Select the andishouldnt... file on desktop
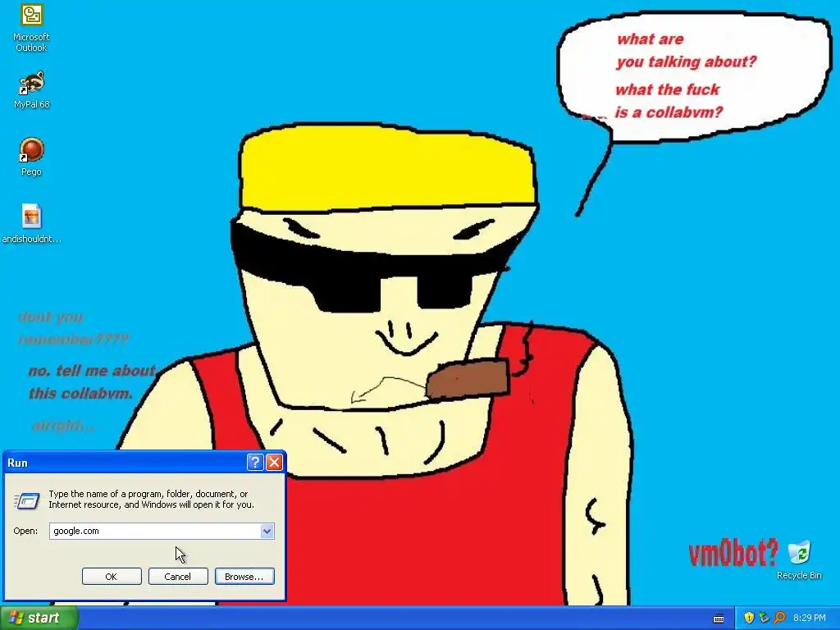The height and width of the screenshot is (630, 840). point(31,224)
